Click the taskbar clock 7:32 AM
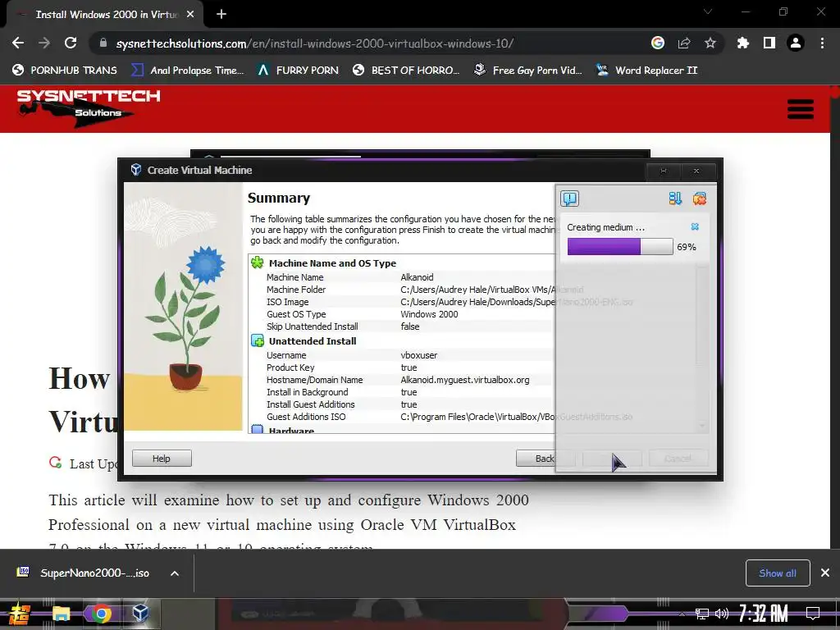Screen dimensions: 840x630 click(x=763, y=614)
